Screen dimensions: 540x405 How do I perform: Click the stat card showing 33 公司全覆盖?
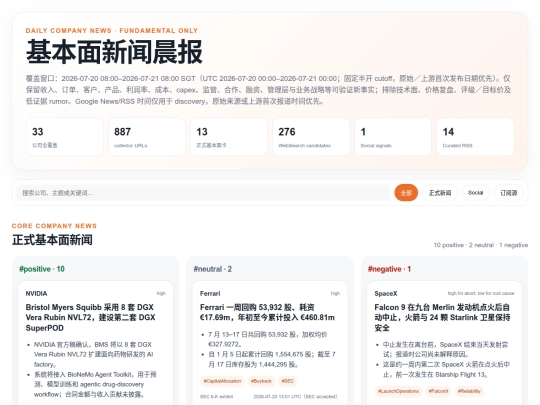coord(64,137)
